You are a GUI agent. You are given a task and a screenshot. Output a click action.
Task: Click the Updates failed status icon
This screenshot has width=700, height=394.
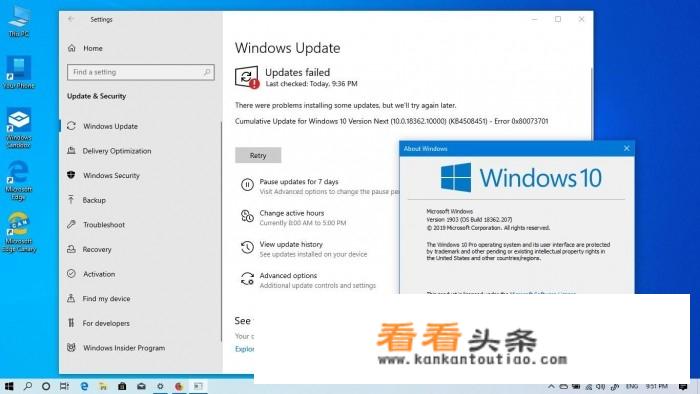[247, 77]
